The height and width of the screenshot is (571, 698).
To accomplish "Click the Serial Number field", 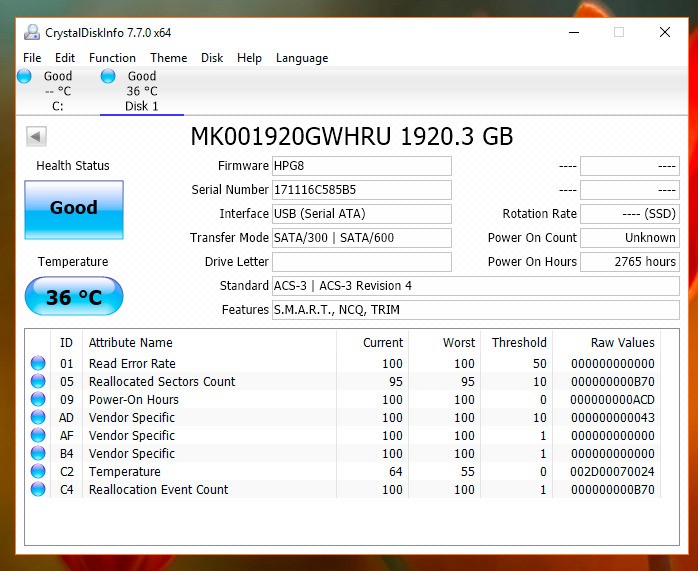I will pos(361,190).
